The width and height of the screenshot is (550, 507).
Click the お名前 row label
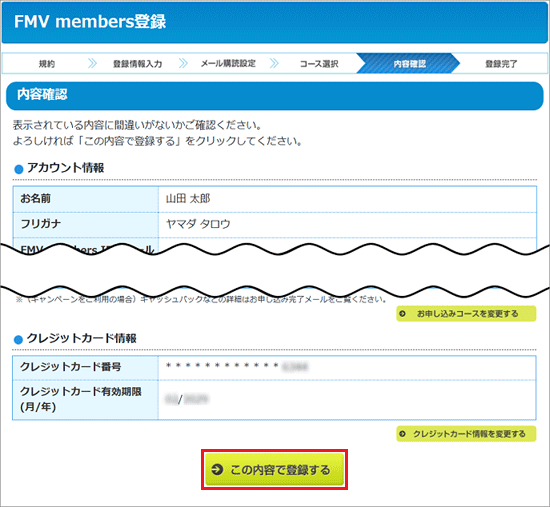click(x=35, y=199)
